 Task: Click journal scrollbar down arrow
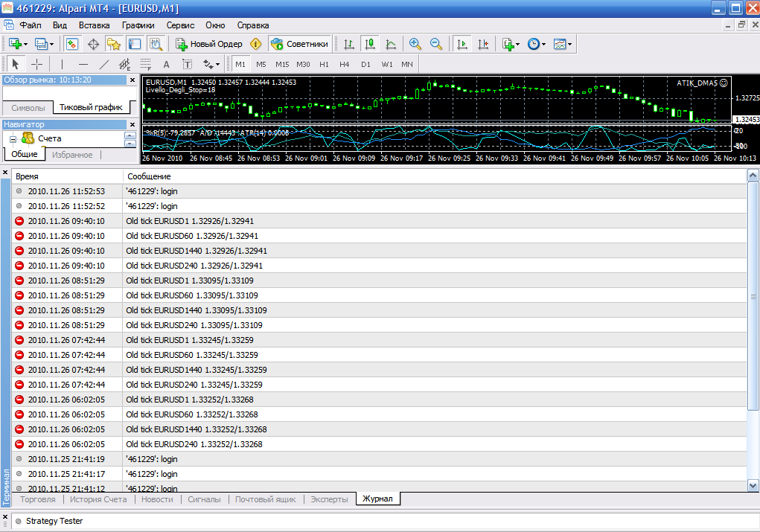click(753, 485)
